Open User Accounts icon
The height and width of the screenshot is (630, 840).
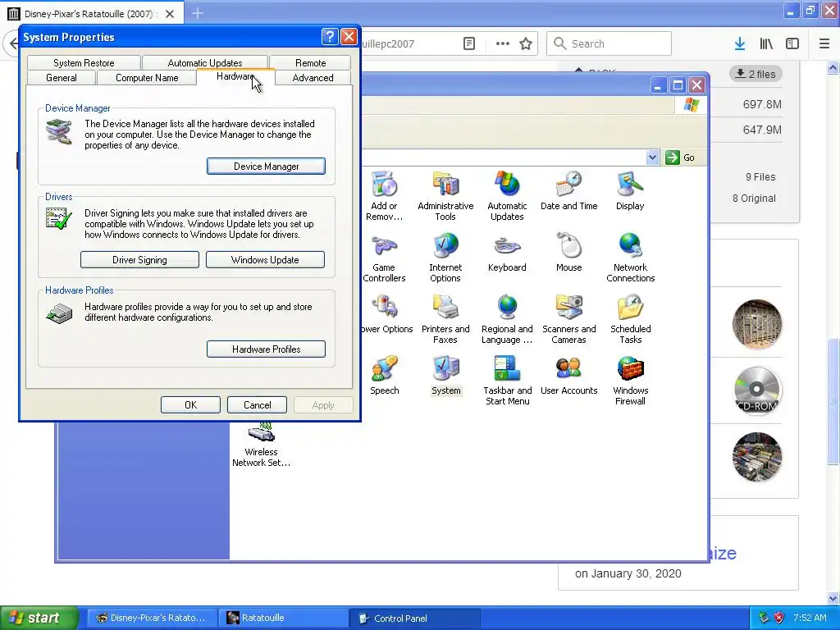[x=568, y=375]
